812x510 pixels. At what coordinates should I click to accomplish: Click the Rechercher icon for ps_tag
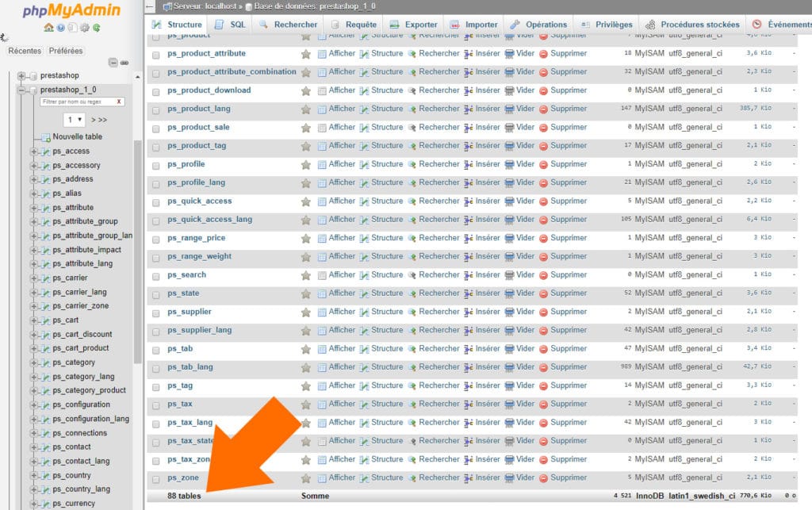point(412,386)
